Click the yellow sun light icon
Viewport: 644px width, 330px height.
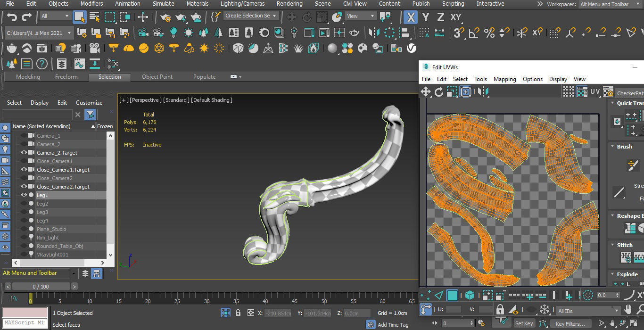coord(204,48)
